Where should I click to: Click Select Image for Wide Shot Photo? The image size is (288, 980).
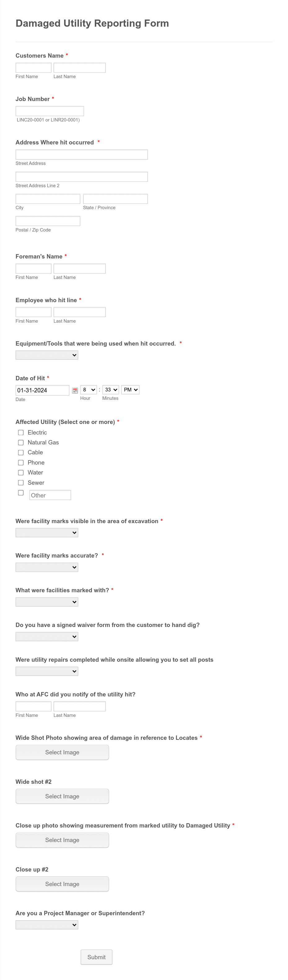click(62, 752)
